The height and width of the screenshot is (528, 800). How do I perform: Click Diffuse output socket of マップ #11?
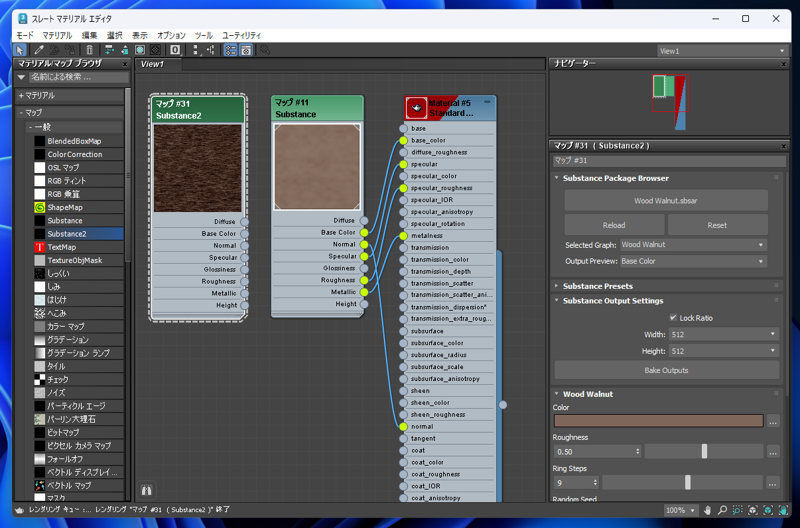(364, 220)
